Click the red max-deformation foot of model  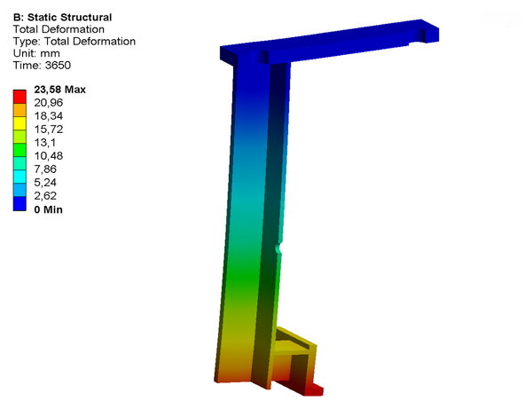pyautogui.click(x=312, y=388)
